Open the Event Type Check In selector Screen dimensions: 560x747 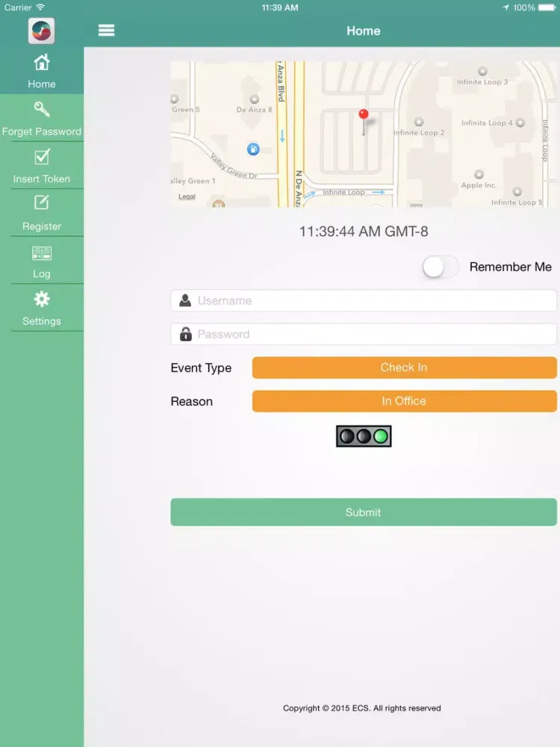tap(404, 368)
